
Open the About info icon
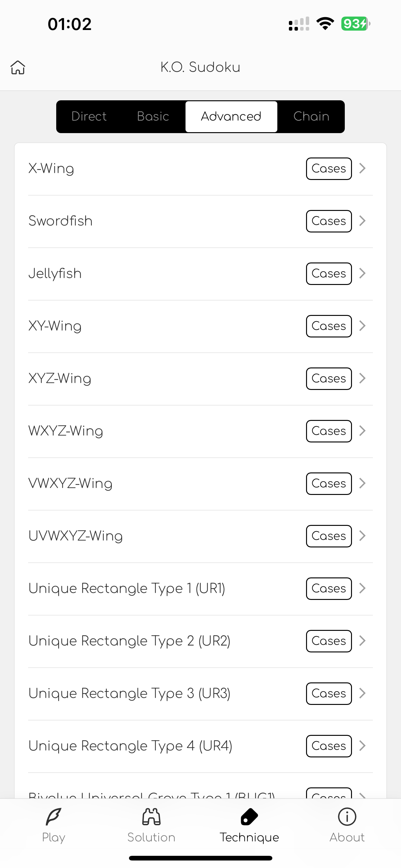(x=347, y=817)
